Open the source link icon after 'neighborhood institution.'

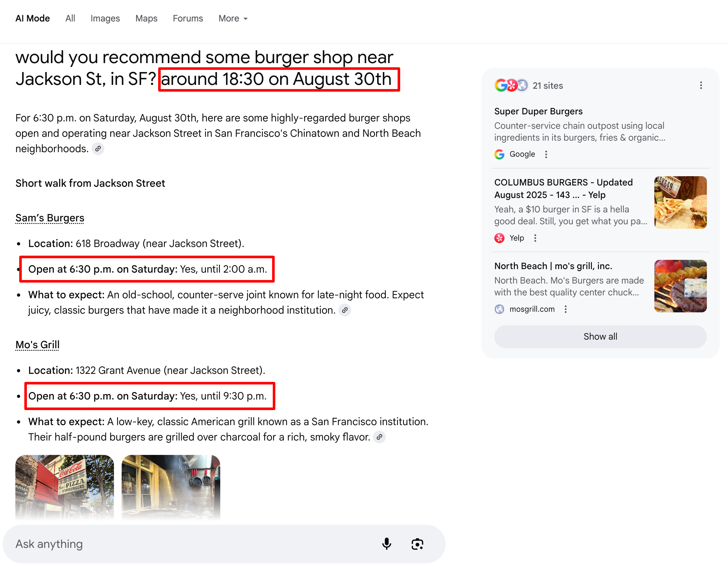(345, 310)
